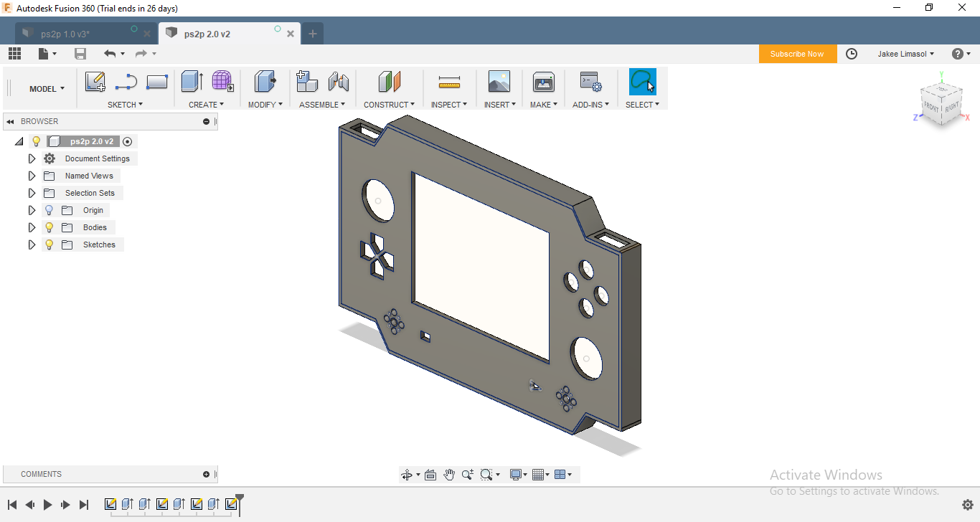The height and width of the screenshot is (522, 980).
Task: Start the Create Sketch tool
Action: (95, 82)
